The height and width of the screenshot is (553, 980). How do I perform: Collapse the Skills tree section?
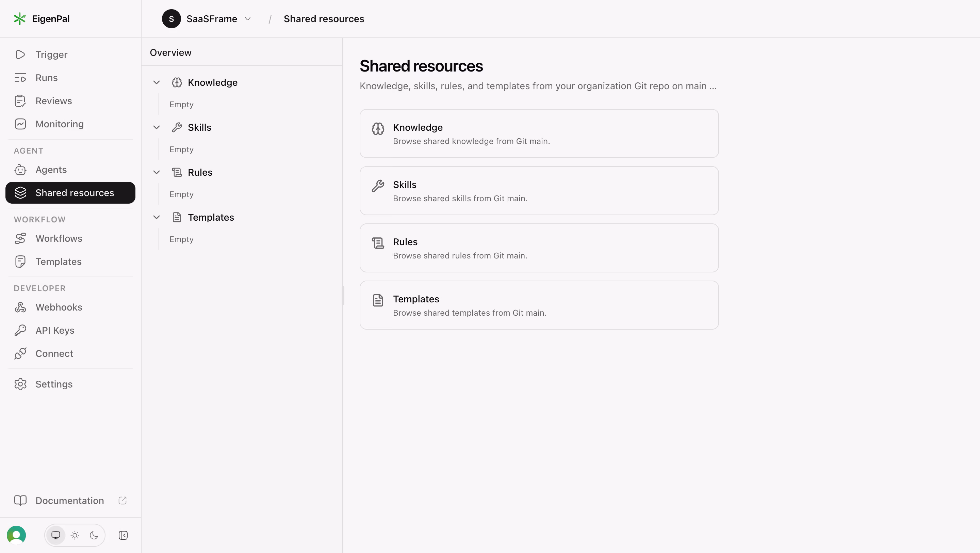click(x=157, y=127)
